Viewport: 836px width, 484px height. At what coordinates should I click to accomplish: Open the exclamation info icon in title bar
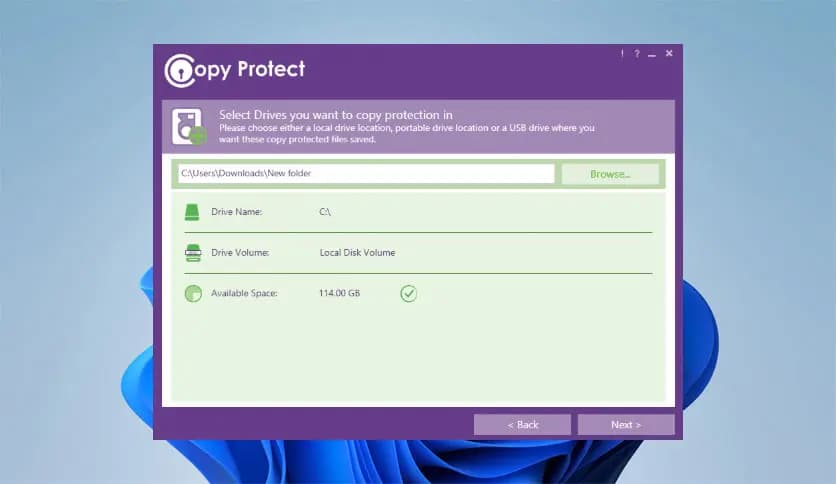(622, 53)
